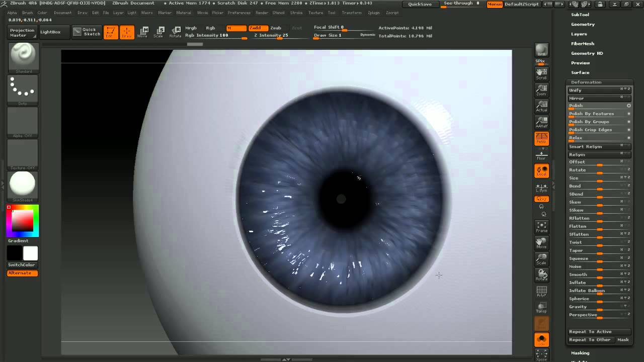This screenshot has height=362, width=644.
Task: Open the Projection Master
Action: [23, 32]
